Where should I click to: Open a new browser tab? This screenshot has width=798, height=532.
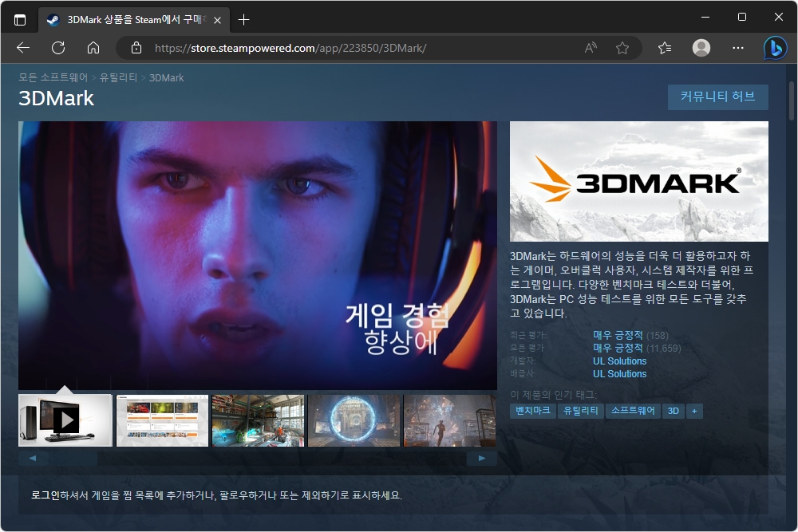click(x=243, y=20)
